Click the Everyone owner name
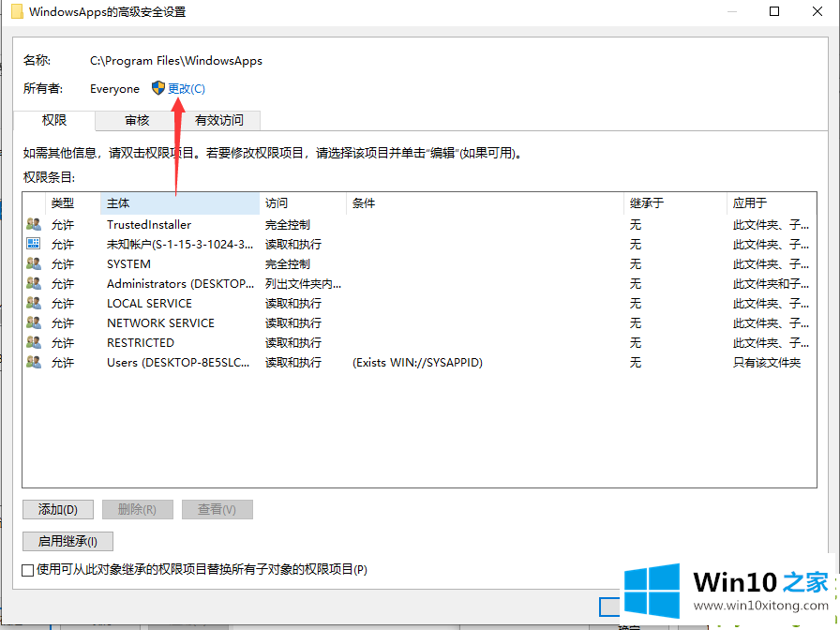This screenshot has height=630, width=840. [114, 89]
